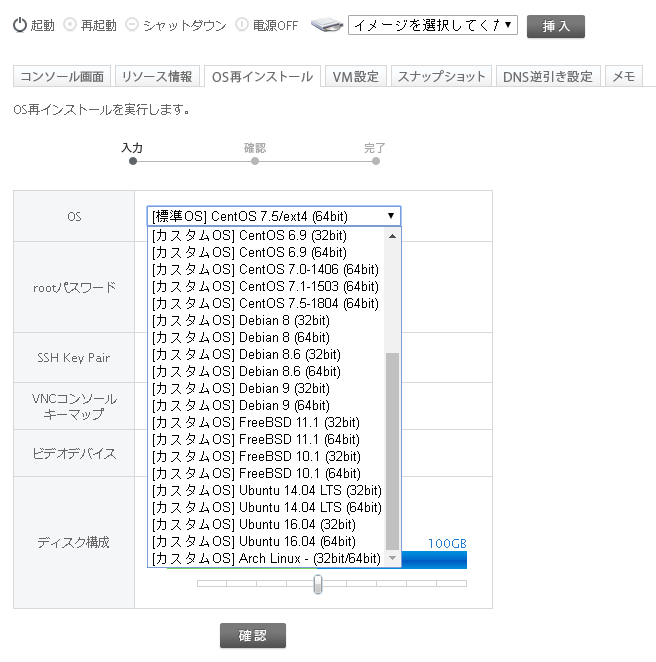Open the リソース情報 tab
This screenshot has width=656, height=662.
[x=157, y=76]
